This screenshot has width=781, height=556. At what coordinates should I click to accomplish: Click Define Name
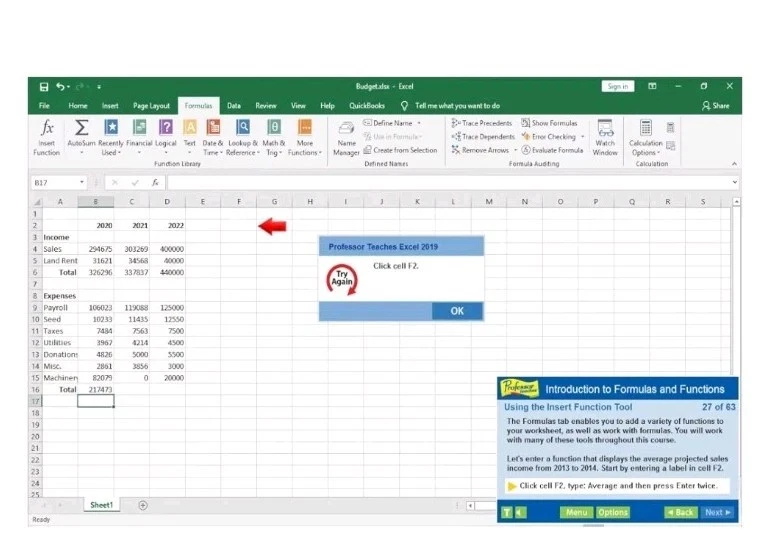[x=388, y=123]
